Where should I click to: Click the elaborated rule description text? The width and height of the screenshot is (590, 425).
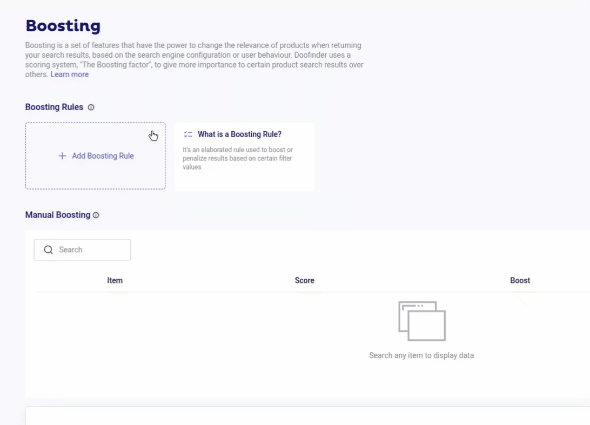click(237, 158)
